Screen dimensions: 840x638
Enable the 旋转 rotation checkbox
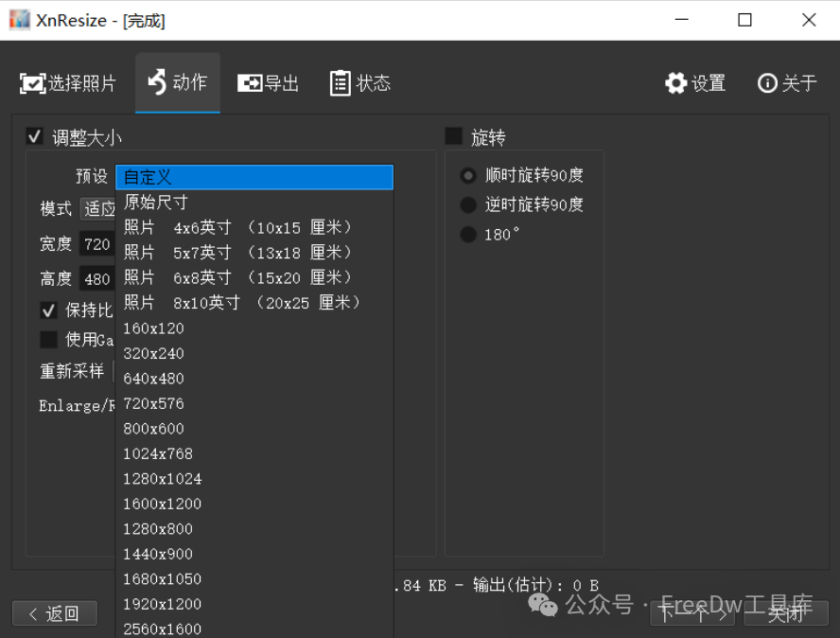click(x=453, y=135)
